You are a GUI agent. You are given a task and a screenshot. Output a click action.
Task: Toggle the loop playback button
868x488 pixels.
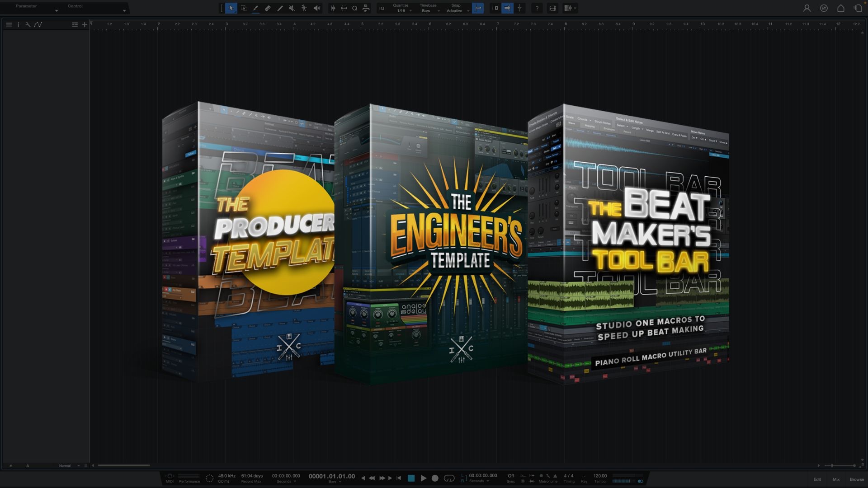[x=449, y=478]
